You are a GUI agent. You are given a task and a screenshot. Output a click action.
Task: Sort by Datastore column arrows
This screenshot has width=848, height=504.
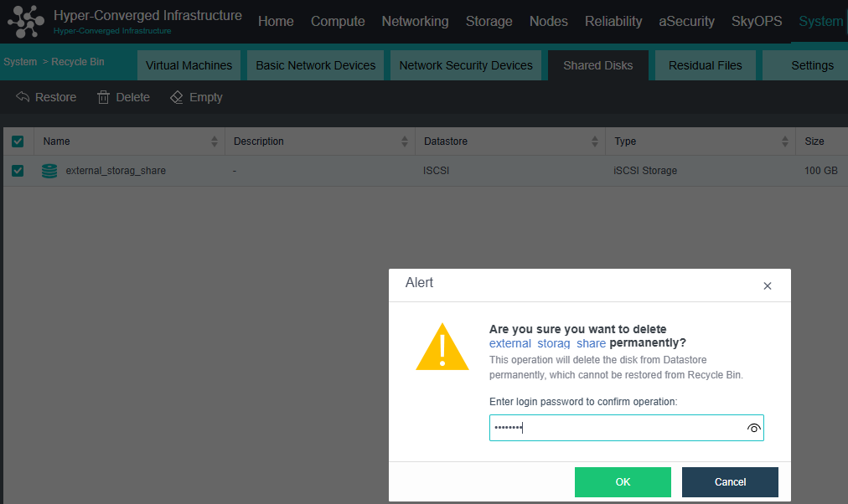[x=595, y=141]
